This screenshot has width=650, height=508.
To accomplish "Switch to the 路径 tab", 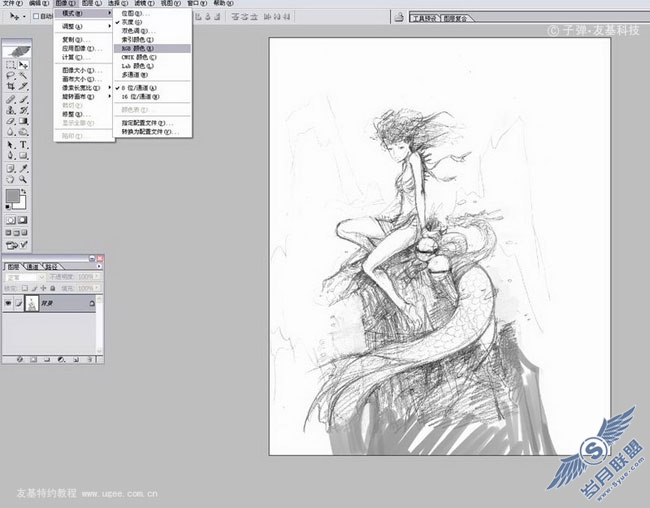I will pos(51,267).
